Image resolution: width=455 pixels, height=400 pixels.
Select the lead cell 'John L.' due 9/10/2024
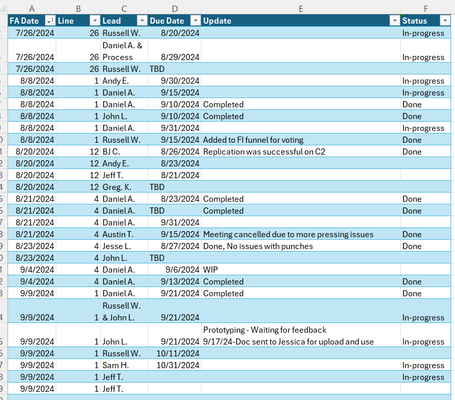click(124, 116)
